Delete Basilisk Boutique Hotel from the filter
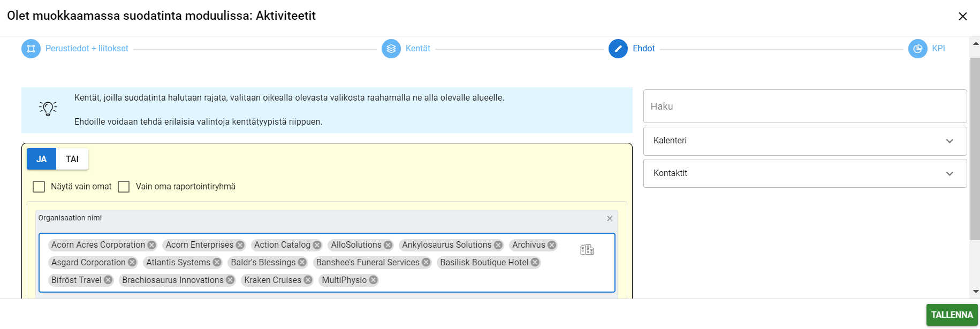980x329 pixels. (x=535, y=262)
